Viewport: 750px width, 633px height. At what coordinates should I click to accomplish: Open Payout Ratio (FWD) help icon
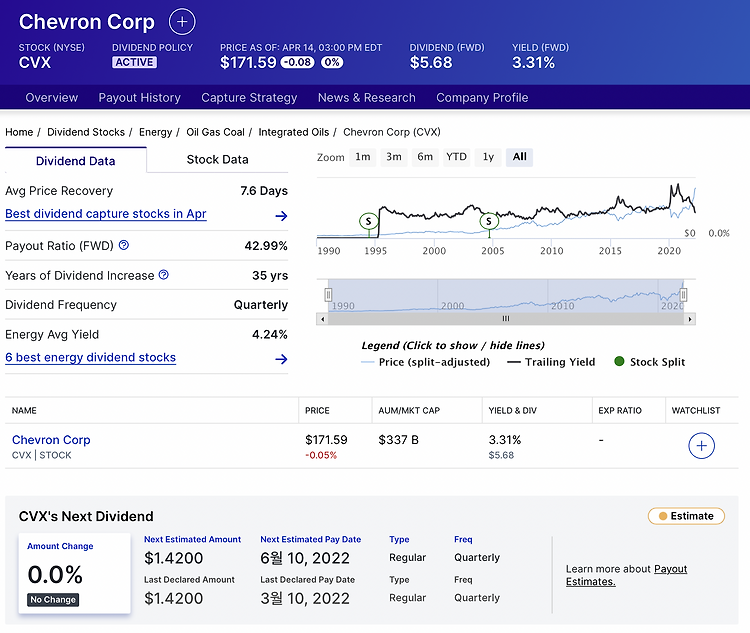[x=124, y=245]
